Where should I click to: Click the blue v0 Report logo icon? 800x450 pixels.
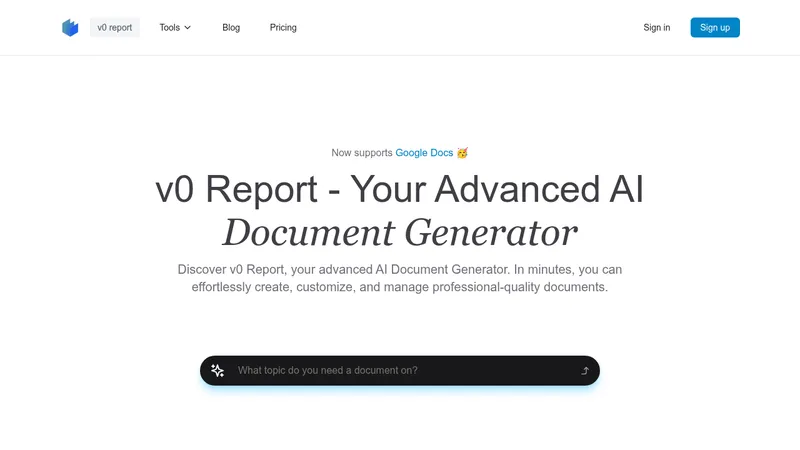click(x=70, y=28)
